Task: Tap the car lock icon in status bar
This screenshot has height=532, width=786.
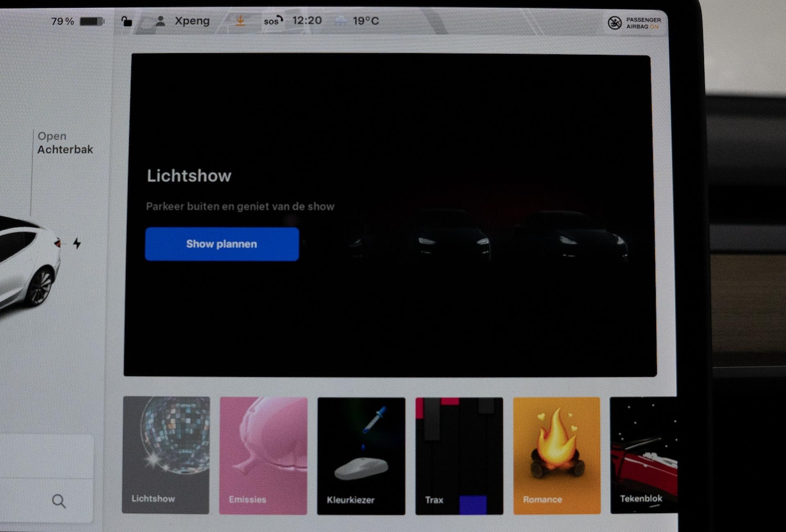Action: pos(127,22)
